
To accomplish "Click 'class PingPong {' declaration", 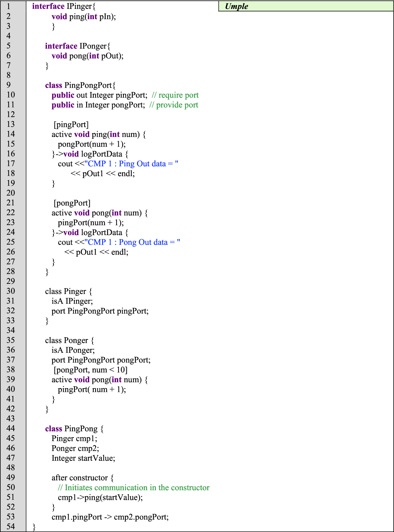I will point(74,429).
